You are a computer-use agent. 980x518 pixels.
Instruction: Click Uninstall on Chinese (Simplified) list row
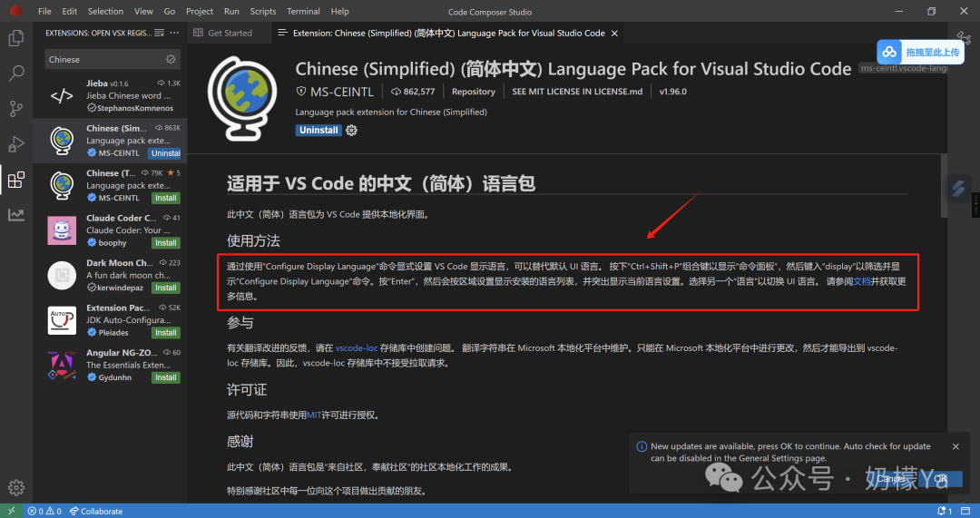pos(166,153)
